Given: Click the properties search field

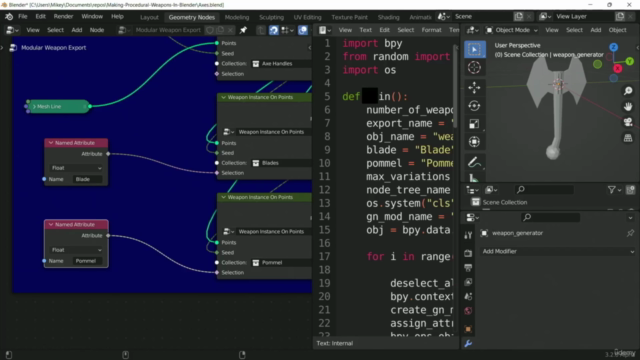Looking at the screenshot, I should pyautogui.click(x=551, y=218).
